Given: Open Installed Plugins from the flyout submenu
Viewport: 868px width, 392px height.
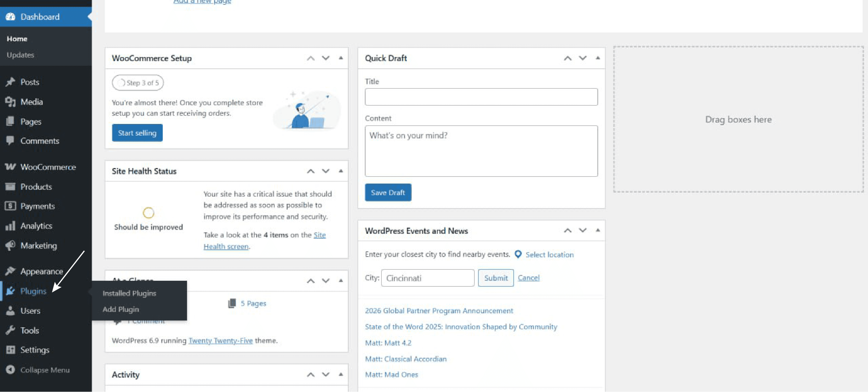Looking at the screenshot, I should click(129, 293).
